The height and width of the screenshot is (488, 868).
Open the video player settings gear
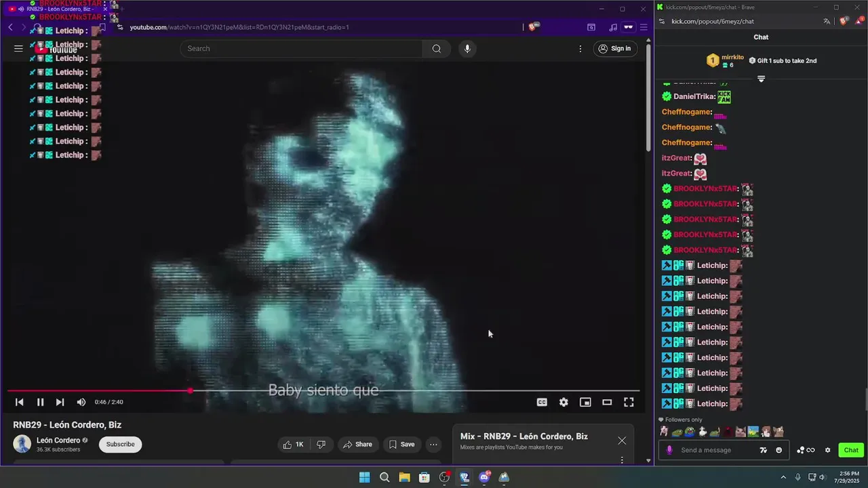pos(564,402)
